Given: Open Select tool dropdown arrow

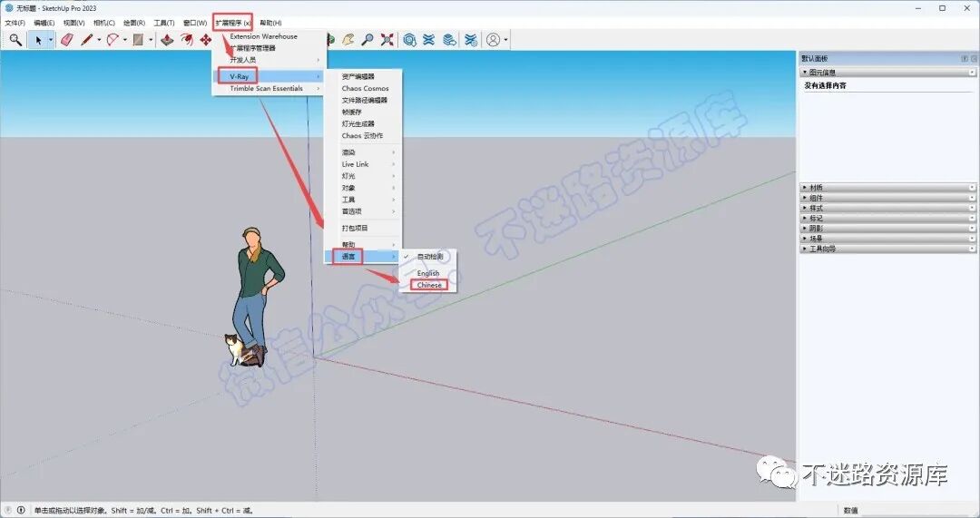Looking at the screenshot, I should point(51,40).
